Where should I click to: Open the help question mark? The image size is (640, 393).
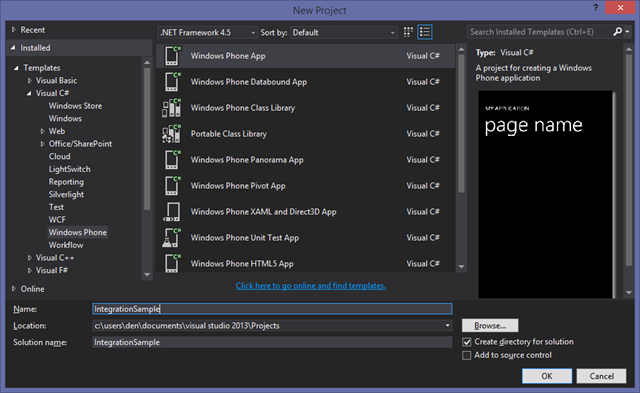click(x=596, y=8)
